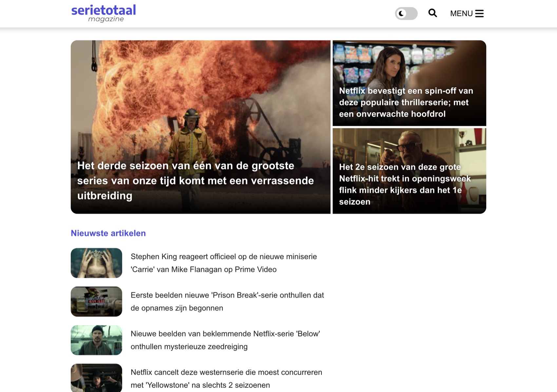Viewport: 557px width, 392px height.
Task: Open the 'Prison Break'-serie opnames article
Action: [227, 302]
